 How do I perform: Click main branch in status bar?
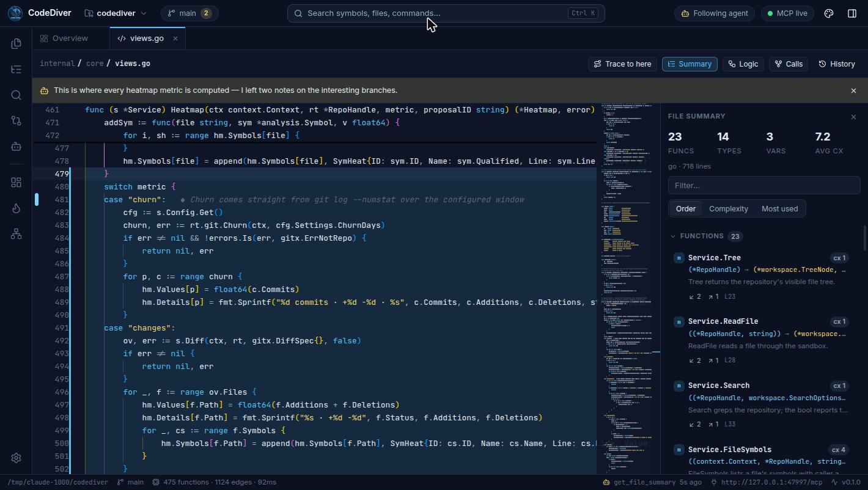coord(130,482)
